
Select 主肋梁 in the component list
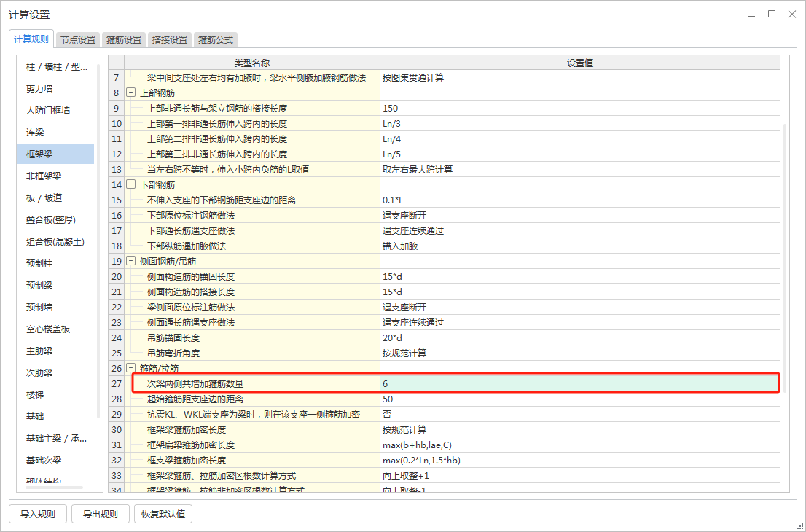[x=56, y=351]
